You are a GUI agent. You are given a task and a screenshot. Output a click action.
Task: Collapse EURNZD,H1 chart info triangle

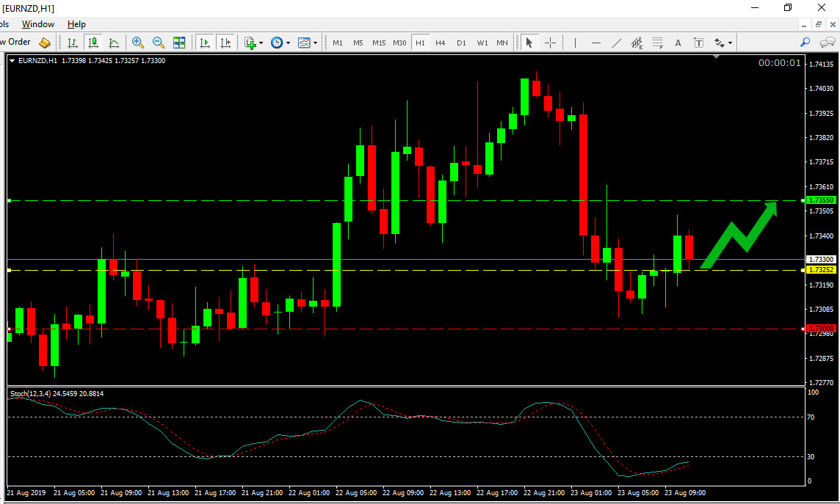pos(12,61)
